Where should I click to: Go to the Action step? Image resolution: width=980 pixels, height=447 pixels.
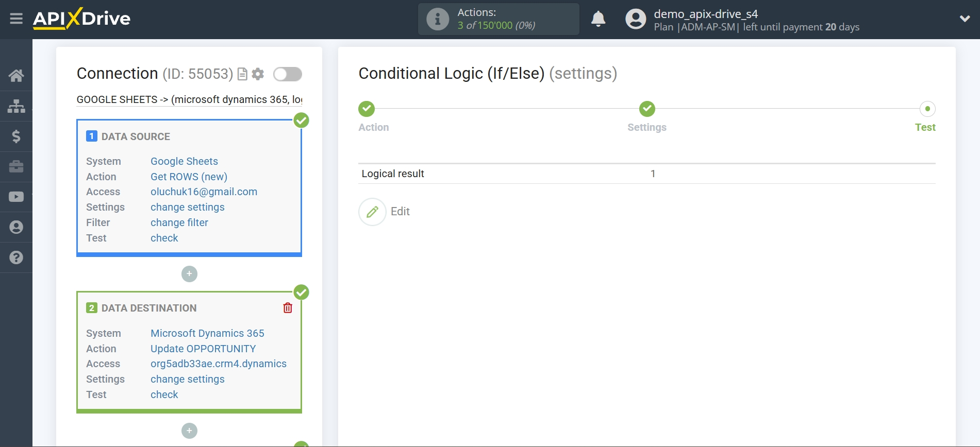pyautogui.click(x=367, y=109)
